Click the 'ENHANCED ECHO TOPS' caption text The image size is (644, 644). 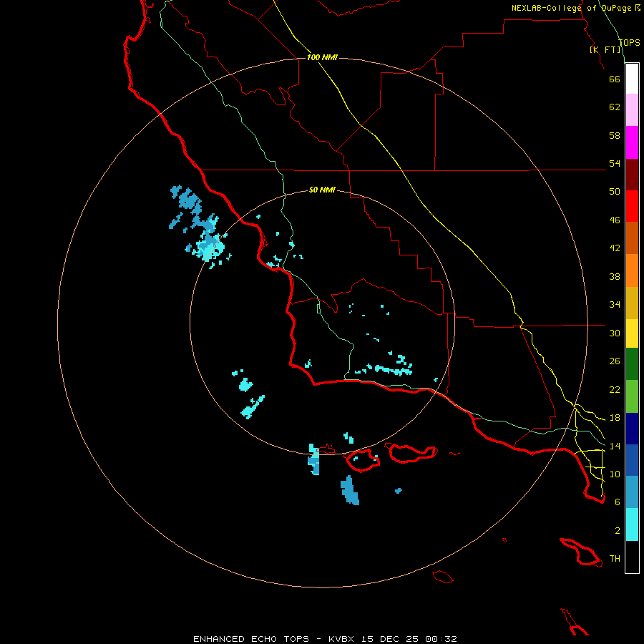pos(251,639)
